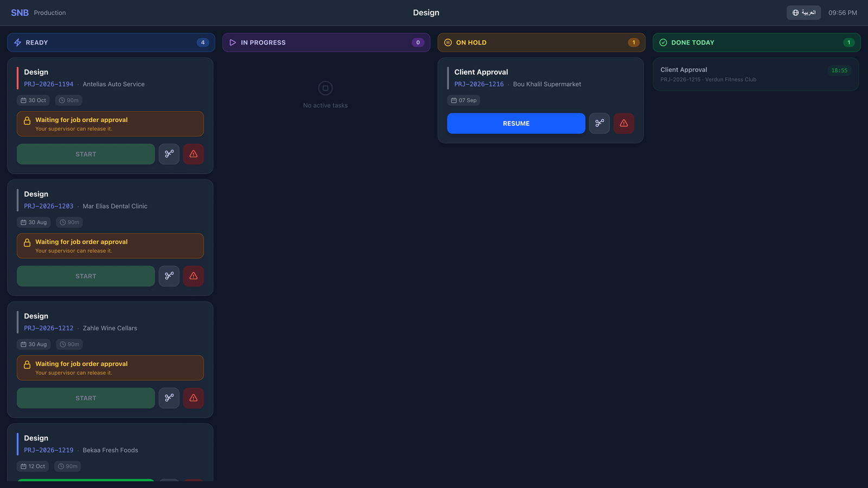Open project PRJ-2026-1203
The height and width of the screenshot is (488, 868).
point(49,206)
